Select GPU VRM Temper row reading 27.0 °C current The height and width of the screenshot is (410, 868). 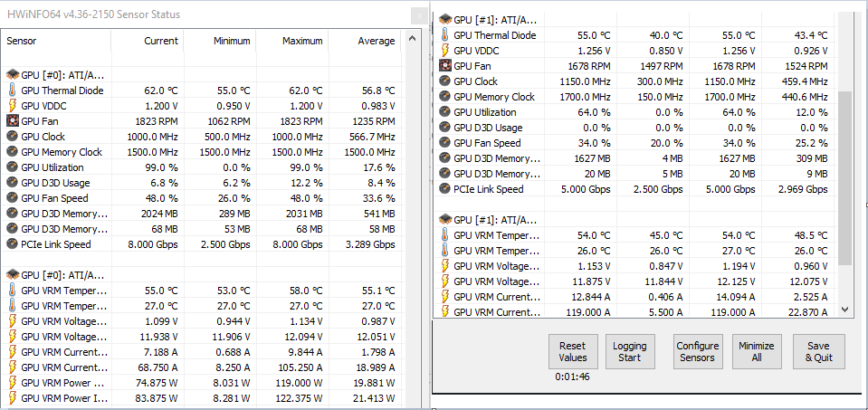tap(202, 306)
